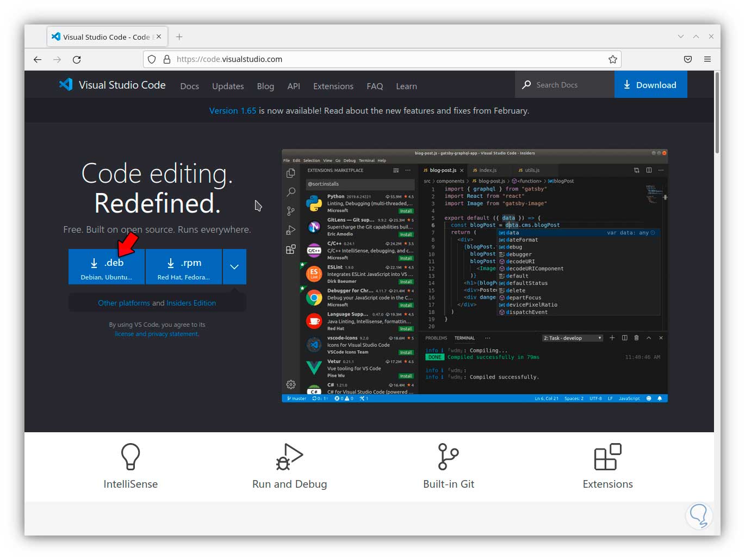Click the Run and Debug bug icon

point(289,457)
